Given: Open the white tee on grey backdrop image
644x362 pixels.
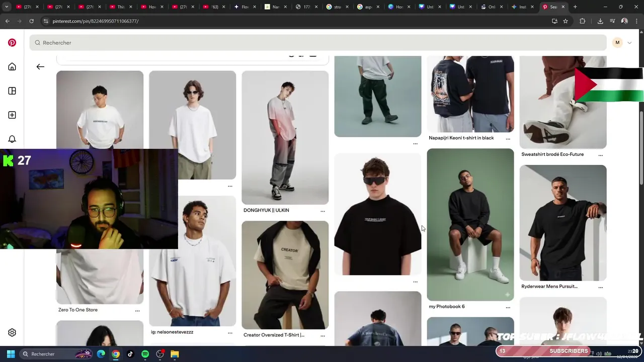Looking at the screenshot, I should click(x=100, y=110).
